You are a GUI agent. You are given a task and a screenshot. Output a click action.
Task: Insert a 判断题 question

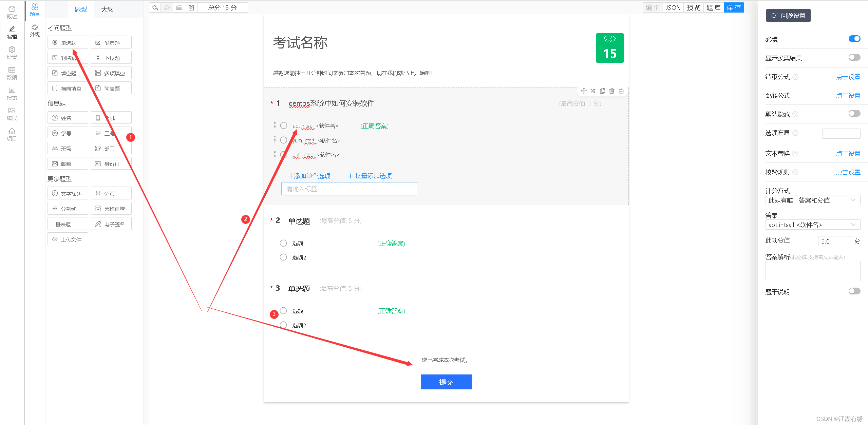[68, 57]
